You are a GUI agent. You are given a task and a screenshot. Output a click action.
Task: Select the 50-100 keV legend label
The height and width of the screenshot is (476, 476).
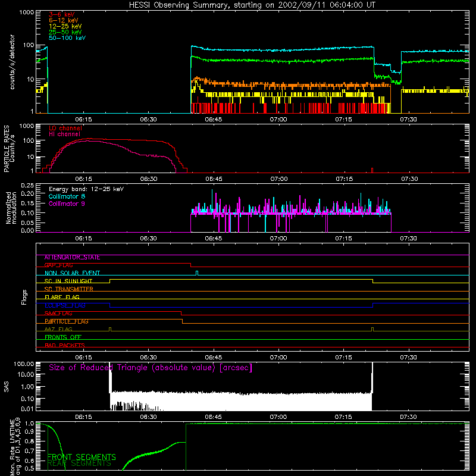click(x=67, y=38)
